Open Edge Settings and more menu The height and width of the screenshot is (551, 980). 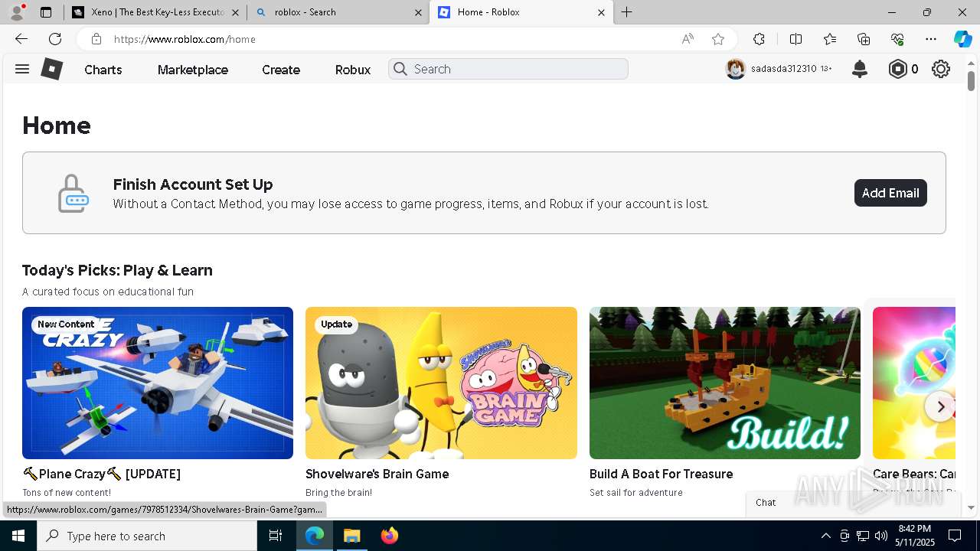931,39
